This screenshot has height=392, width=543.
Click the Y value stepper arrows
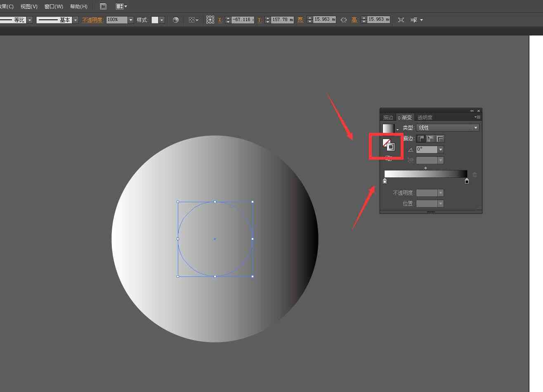pos(268,20)
